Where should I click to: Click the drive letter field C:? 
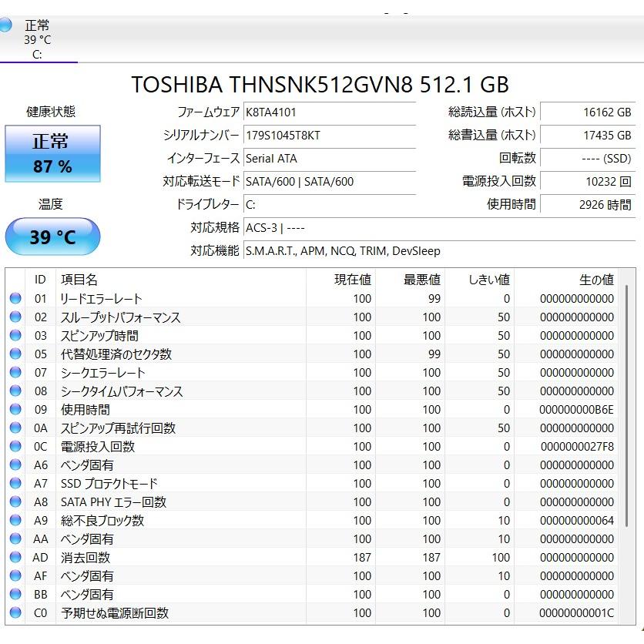click(330, 204)
